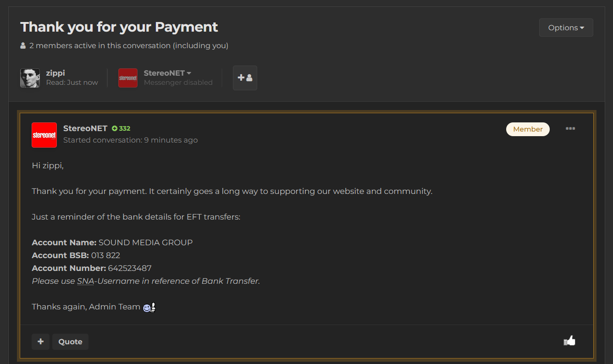Click the SOUND MEDIA GROUP account name
The image size is (613, 364).
click(x=146, y=243)
